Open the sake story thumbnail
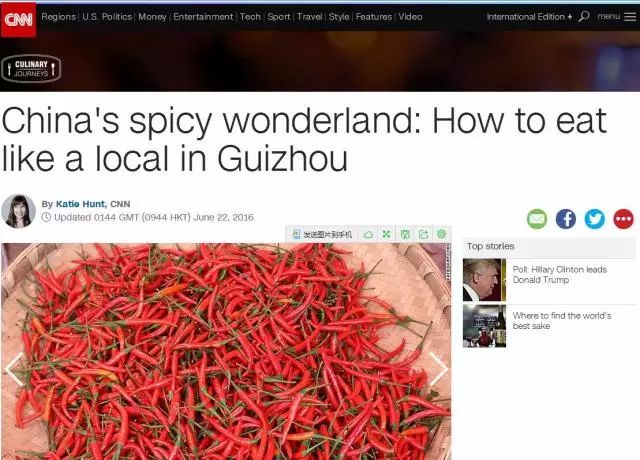Viewport: 640px width, 460px height. pyautogui.click(x=484, y=326)
